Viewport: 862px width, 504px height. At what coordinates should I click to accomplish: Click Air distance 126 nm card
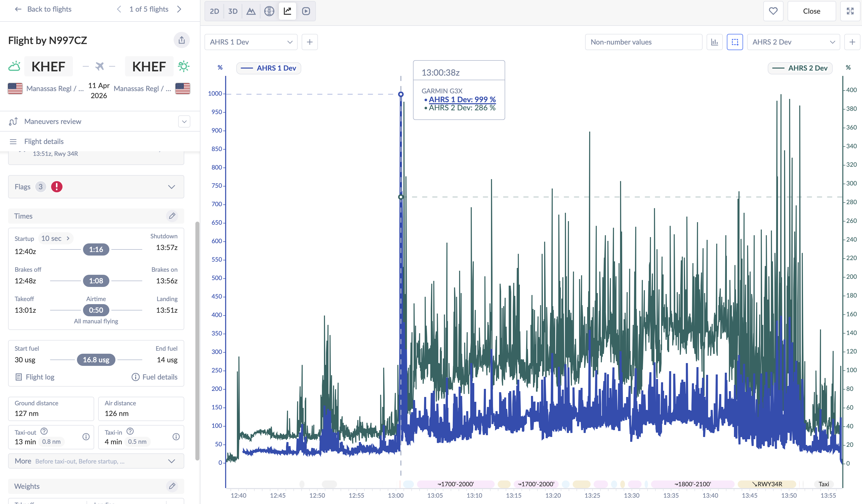click(141, 409)
